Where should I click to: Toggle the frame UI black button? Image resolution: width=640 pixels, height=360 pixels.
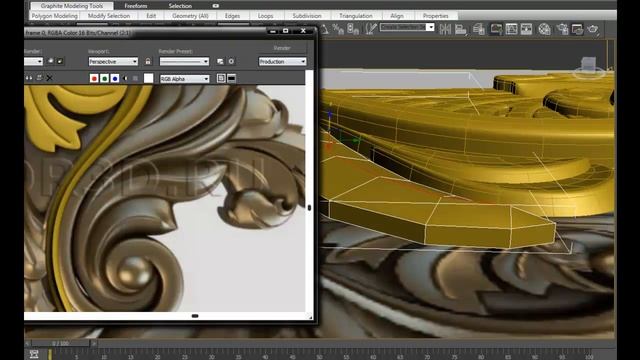231,78
